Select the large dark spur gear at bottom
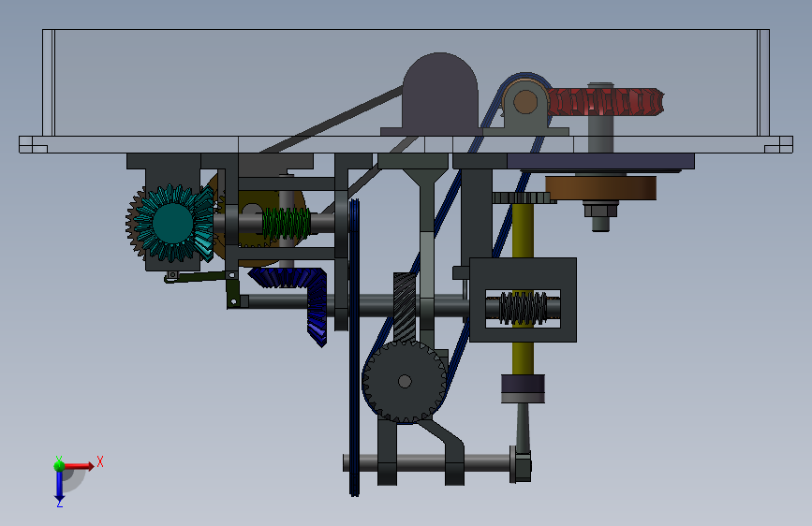The image size is (812, 526). click(405, 382)
